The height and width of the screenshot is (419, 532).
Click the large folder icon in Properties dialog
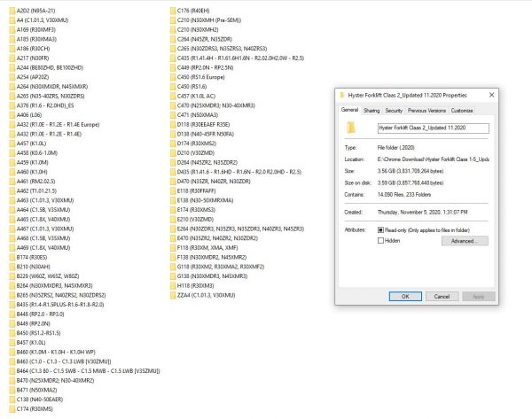tap(350, 128)
